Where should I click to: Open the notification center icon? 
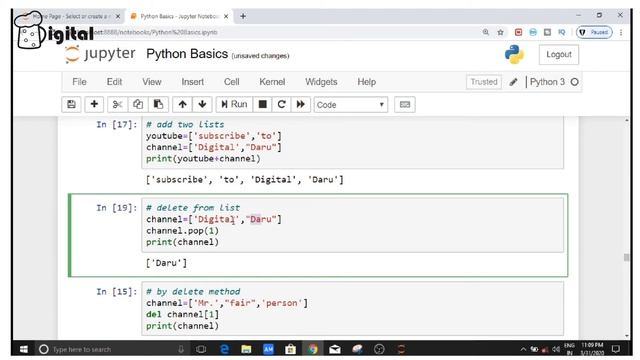pyautogui.click(x=616, y=349)
